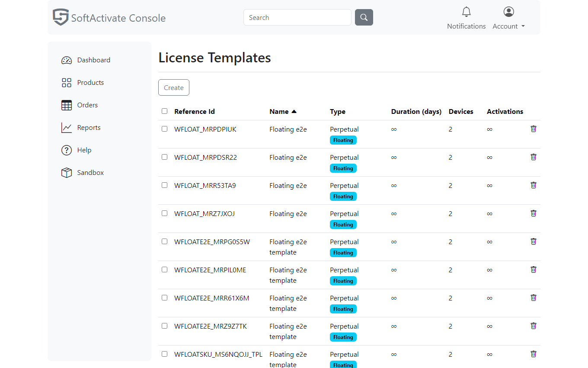Click the Sandbox box icon

(x=67, y=173)
